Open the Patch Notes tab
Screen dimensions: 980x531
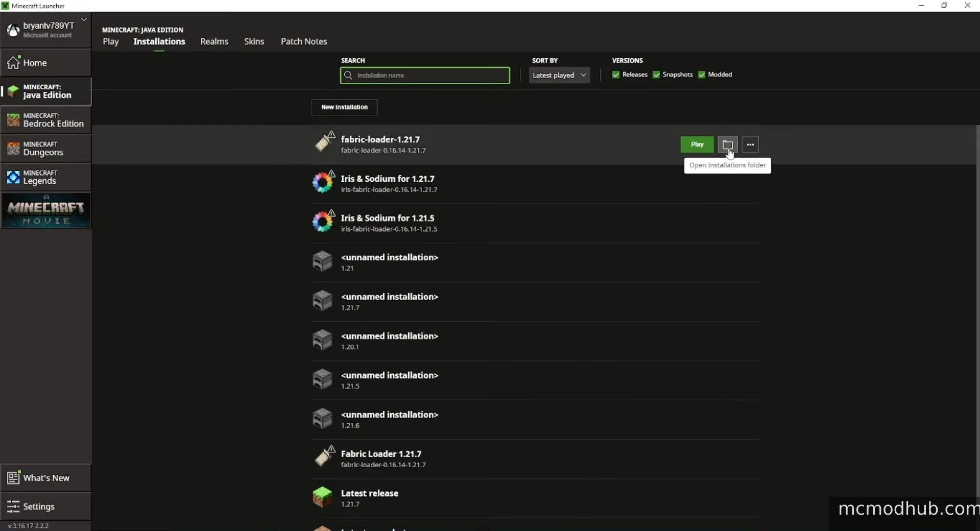pos(303,41)
